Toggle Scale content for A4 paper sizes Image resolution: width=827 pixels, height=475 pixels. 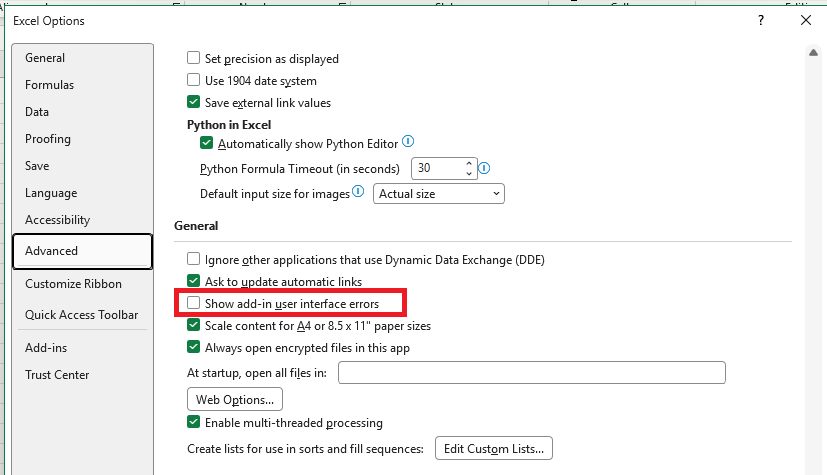(x=194, y=325)
